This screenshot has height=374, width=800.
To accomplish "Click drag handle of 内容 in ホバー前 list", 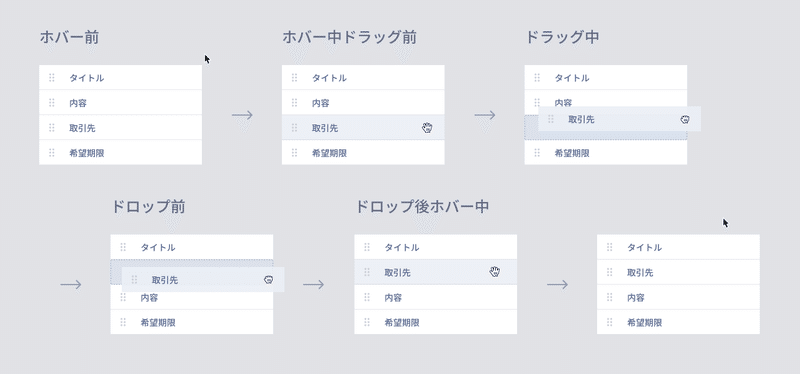I will pos(52,103).
